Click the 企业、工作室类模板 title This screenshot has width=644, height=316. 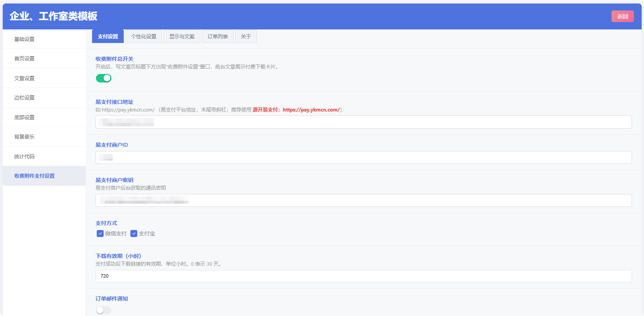(x=53, y=16)
